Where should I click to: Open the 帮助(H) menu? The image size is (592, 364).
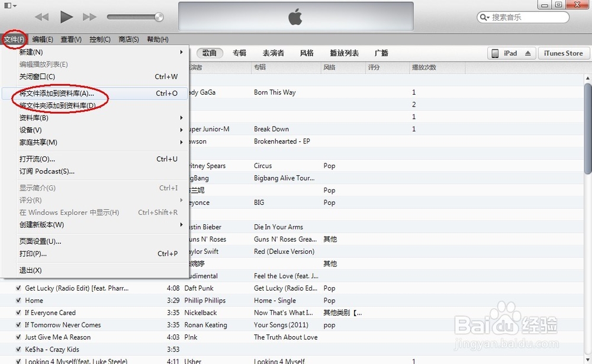[x=158, y=39]
